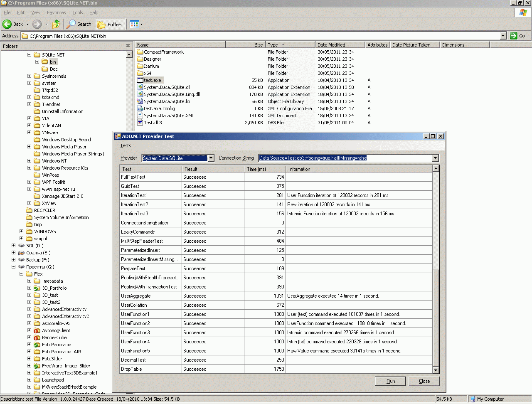Expand the SQL (D:) drive node
The width and height of the screenshot is (532, 404).
point(13,246)
